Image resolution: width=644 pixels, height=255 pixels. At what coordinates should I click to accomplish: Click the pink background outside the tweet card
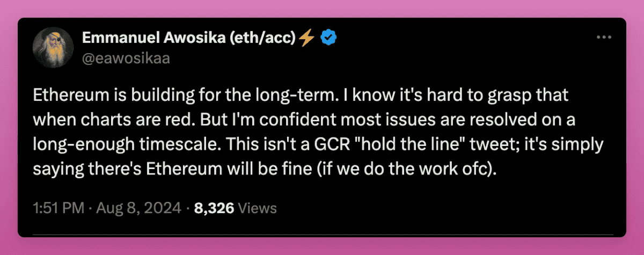tap(322, 9)
